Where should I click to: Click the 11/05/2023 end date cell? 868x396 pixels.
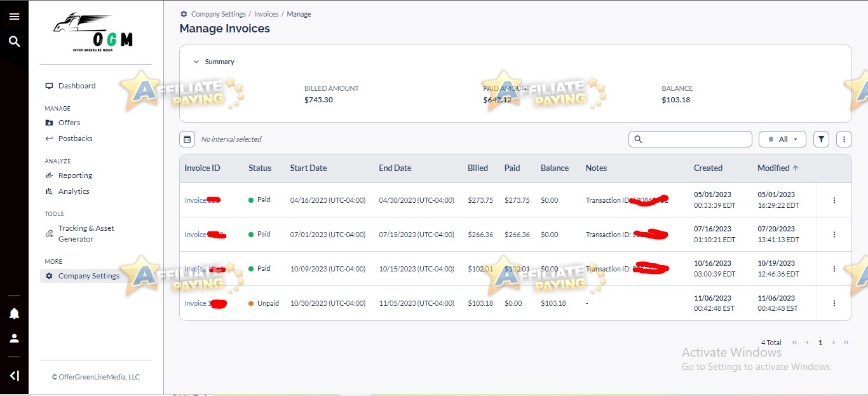coord(416,303)
